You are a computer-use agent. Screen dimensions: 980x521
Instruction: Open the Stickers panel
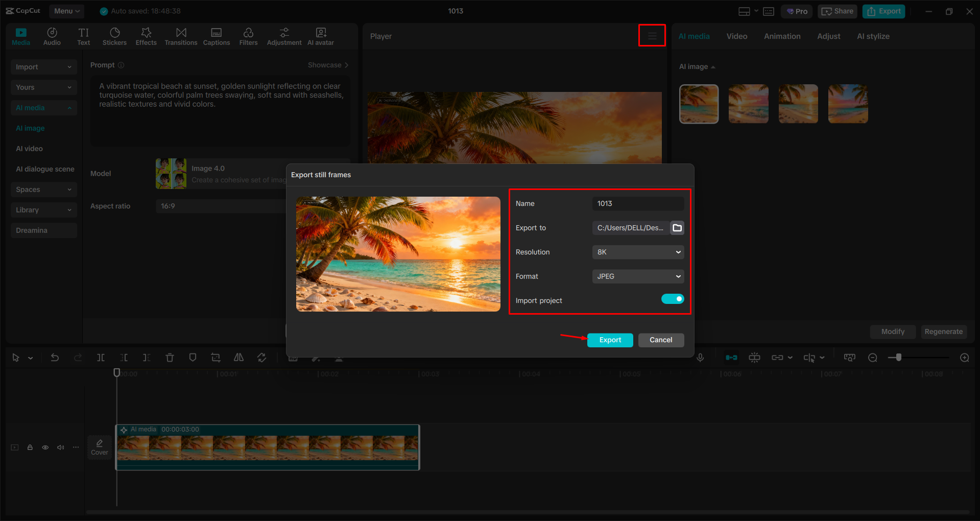coord(114,36)
